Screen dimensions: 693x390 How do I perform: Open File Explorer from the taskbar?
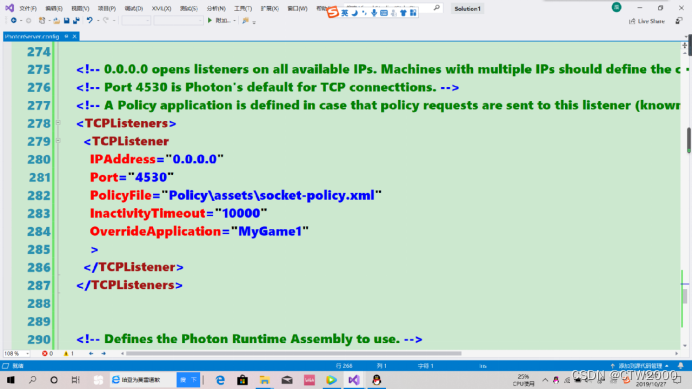pyautogui.click(x=264, y=380)
